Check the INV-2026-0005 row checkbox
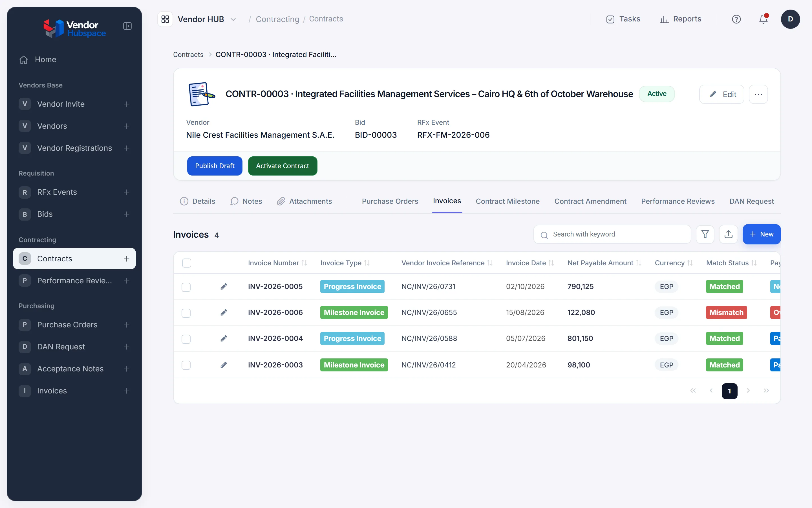Image resolution: width=812 pixels, height=508 pixels. coord(186,287)
